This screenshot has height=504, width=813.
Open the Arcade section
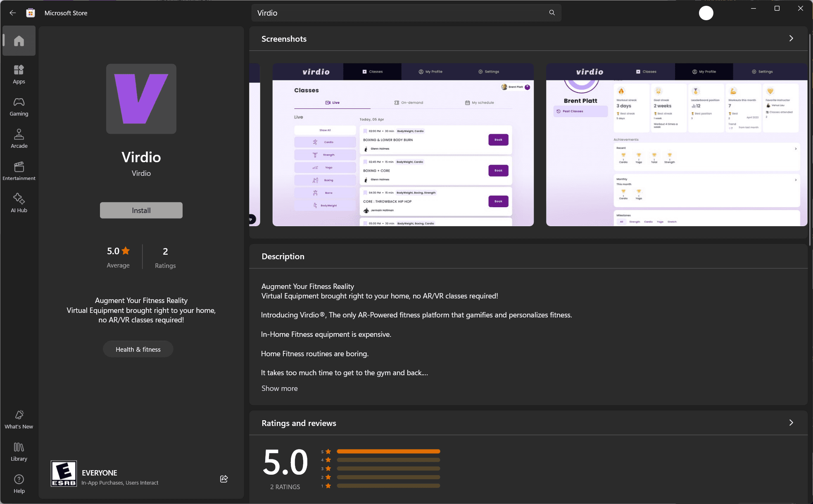19,139
